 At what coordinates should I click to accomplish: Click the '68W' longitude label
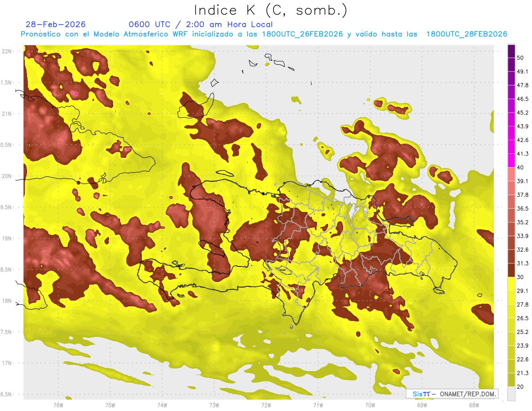coord(473,405)
